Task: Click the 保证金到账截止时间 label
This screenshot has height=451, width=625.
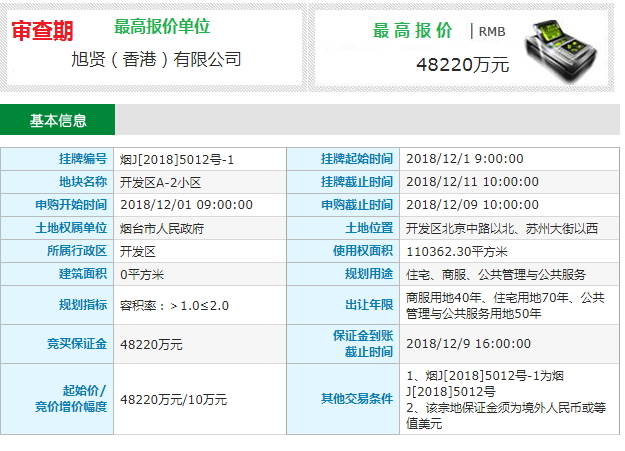Action: tap(363, 344)
